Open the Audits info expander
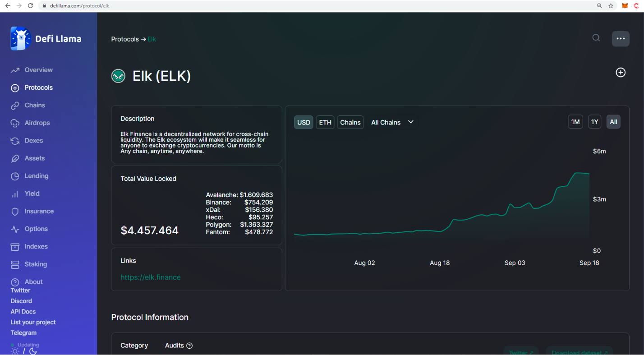644x355 pixels. point(190,346)
